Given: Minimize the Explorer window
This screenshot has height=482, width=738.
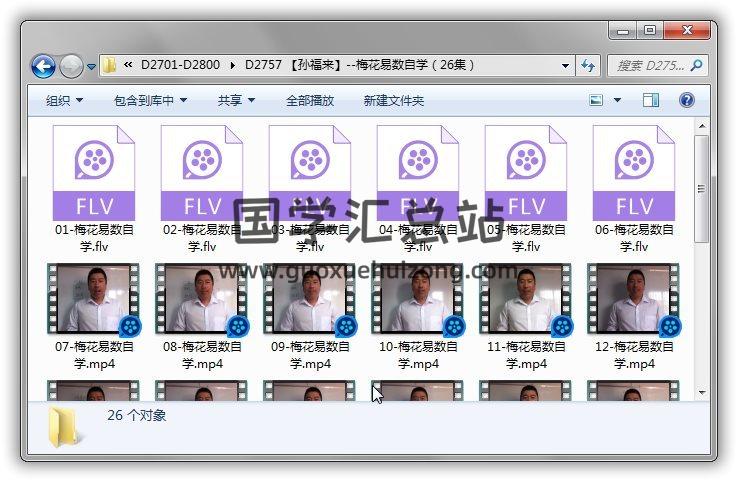Looking at the screenshot, I should click(623, 31).
